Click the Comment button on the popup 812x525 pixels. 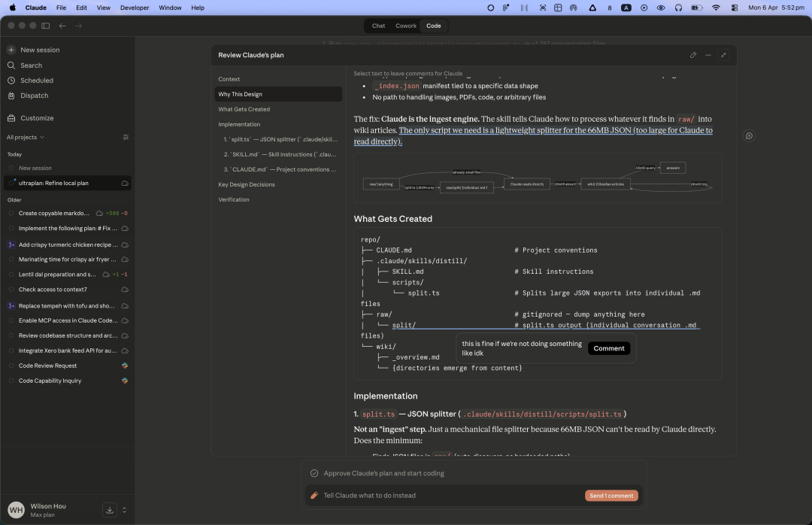point(608,348)
